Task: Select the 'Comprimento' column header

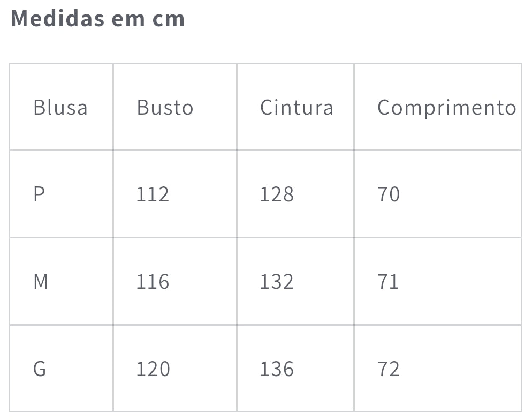Action: click(x=446, y=108)
